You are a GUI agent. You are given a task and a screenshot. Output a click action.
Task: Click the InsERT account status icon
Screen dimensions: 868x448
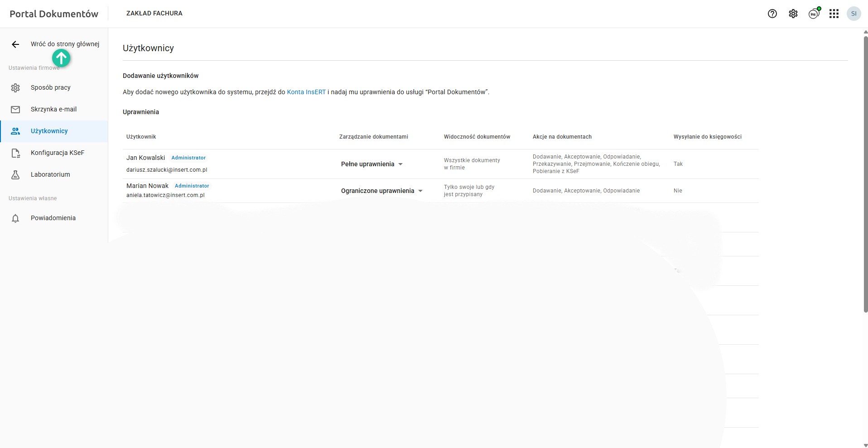pos(814,14)
